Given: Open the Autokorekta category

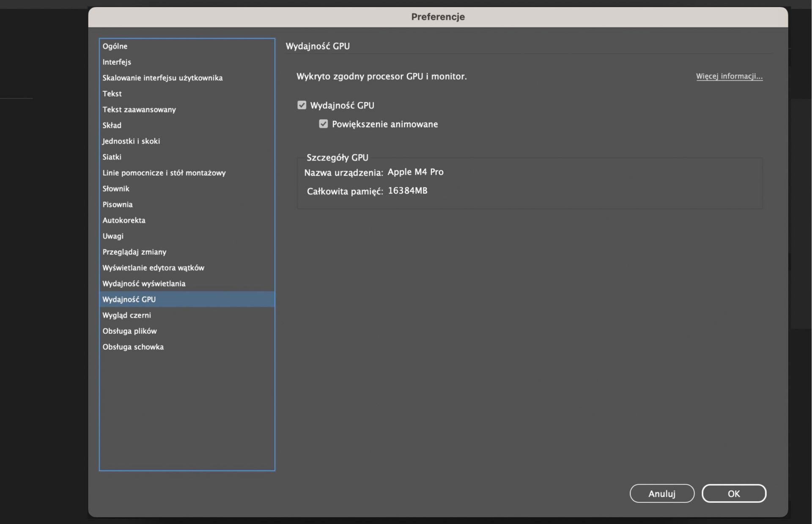Looking at the screenshot, I should click(124, 220).
